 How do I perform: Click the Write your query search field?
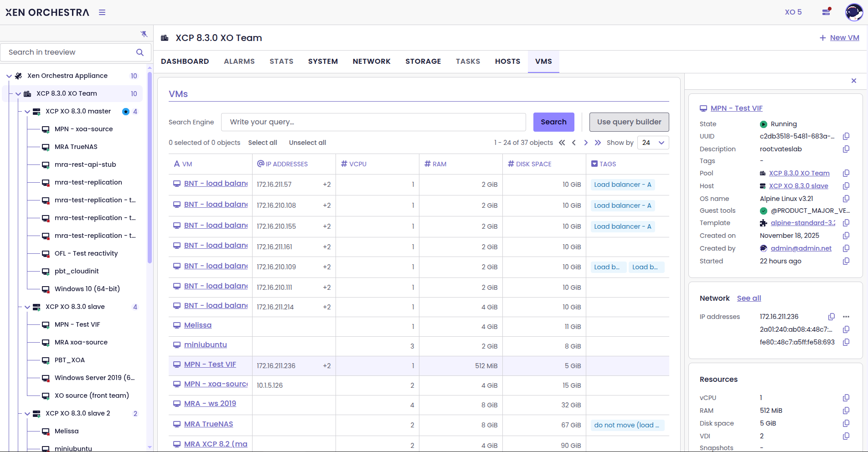[x=373, y=122]
